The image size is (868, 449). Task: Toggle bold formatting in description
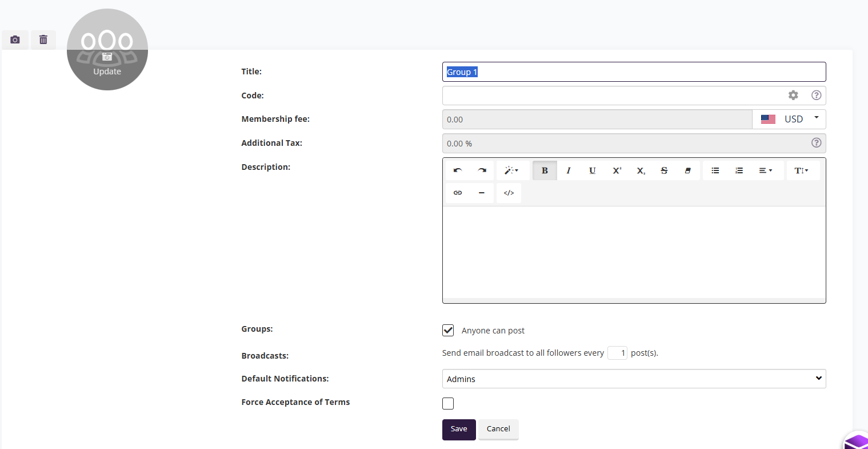pos(545,170)
